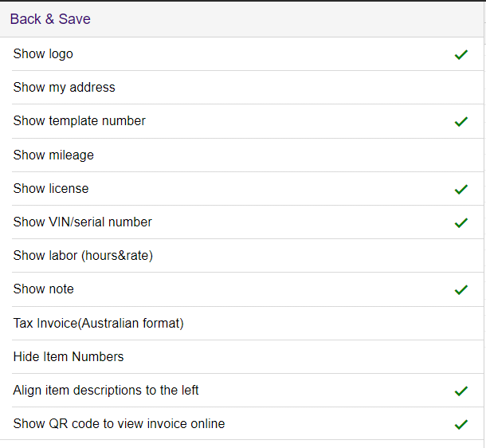The height and width of the screenshot is (448, 486).
Task: Turn on Show mileage setting
Action: point(53,155)
